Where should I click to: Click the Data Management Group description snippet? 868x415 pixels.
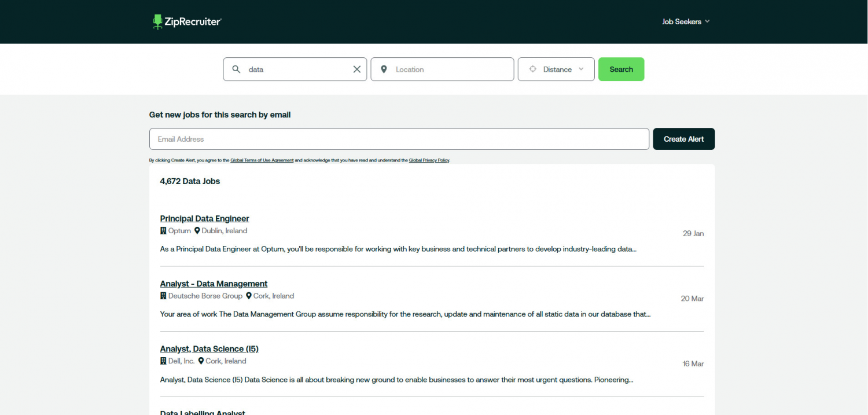(x=406, y=314)
